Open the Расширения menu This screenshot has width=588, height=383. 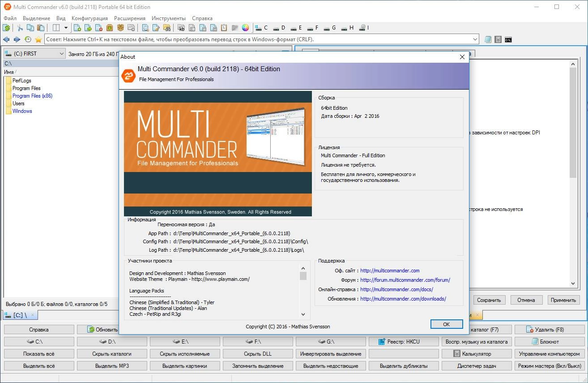(x=130, y=18)
